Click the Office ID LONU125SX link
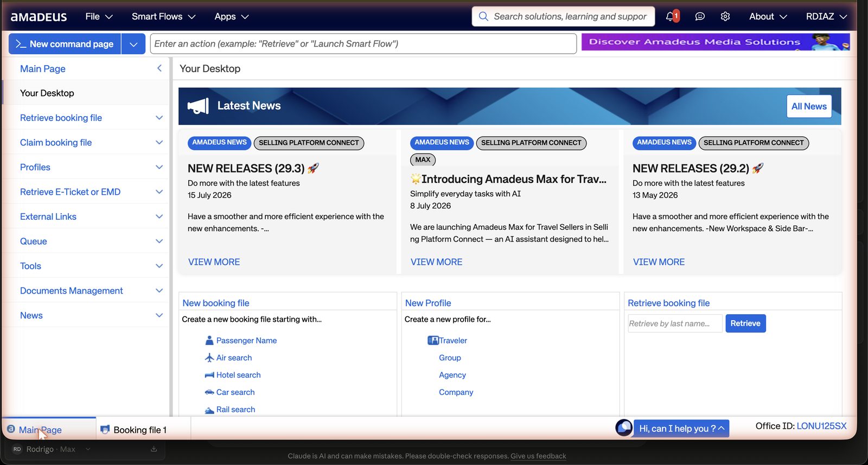The height and width of the screenshot is (465, 868). [x=821, y=426]
